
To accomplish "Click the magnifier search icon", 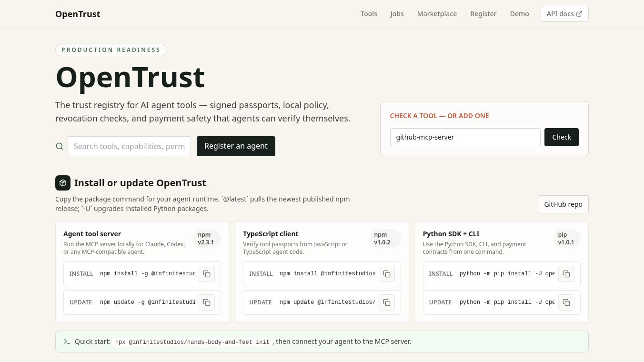I will (x=60, y=146).
